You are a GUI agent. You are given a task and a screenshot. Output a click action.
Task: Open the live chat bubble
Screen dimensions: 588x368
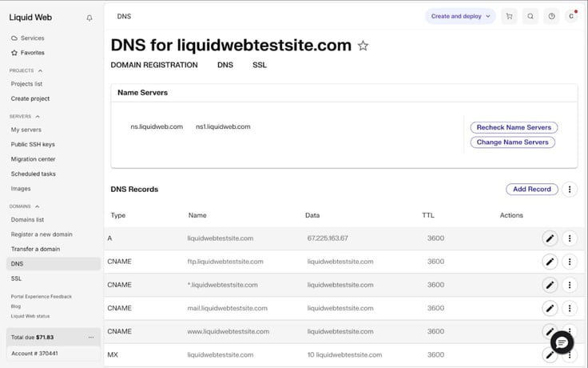(562, 342)
